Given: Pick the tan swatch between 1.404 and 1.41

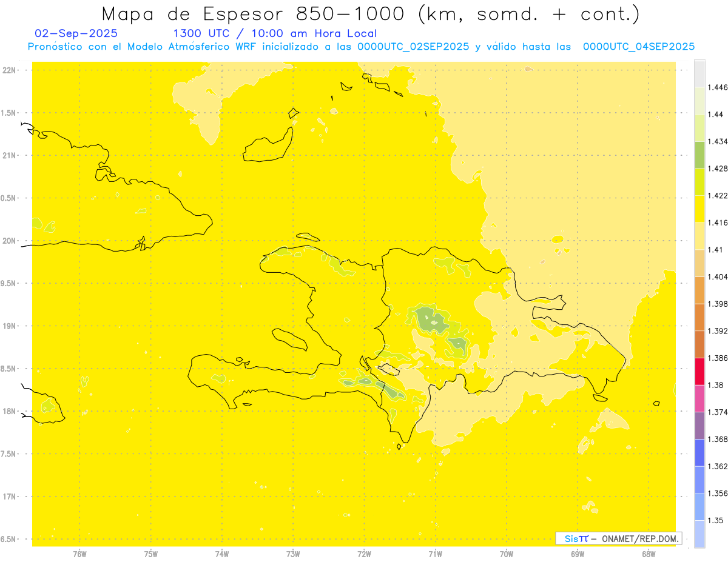Looking at the screenshot, I should click(x=699, y=263).
